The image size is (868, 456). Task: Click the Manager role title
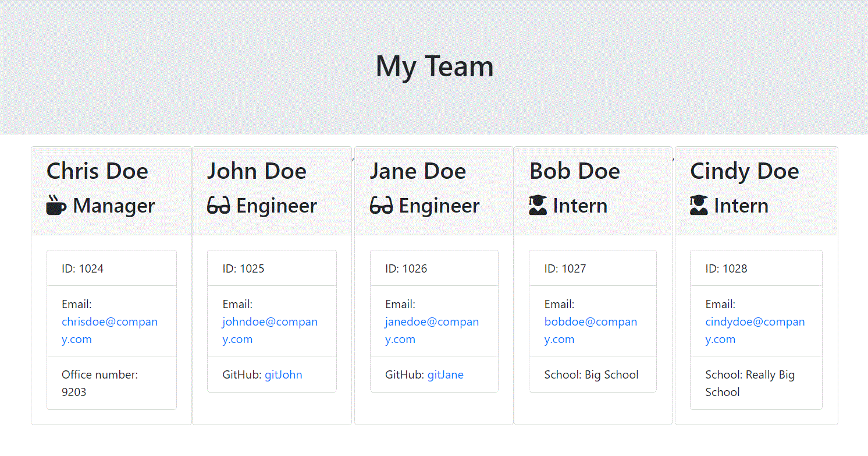[x=114, y=206]
